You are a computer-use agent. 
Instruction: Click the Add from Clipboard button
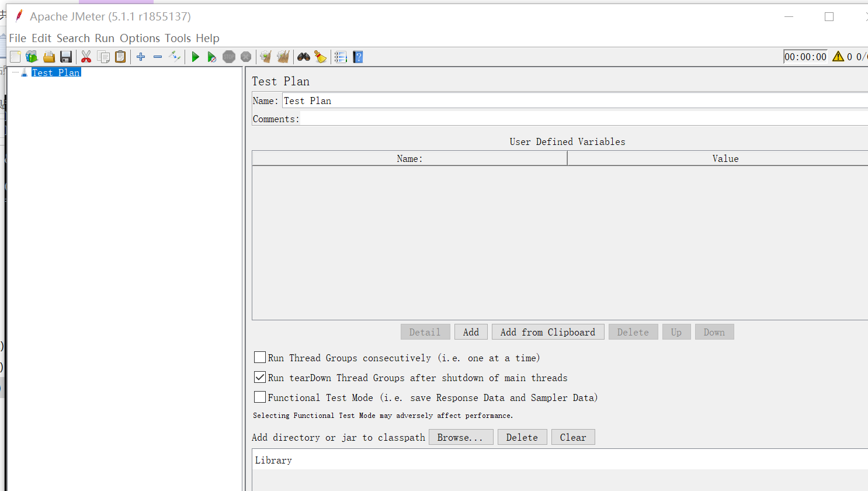(548, 332)
